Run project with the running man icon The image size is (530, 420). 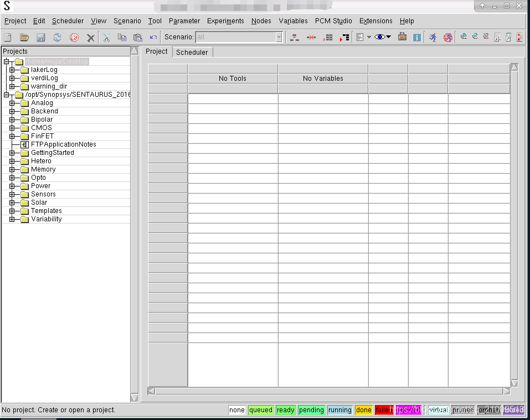(433, 37)
